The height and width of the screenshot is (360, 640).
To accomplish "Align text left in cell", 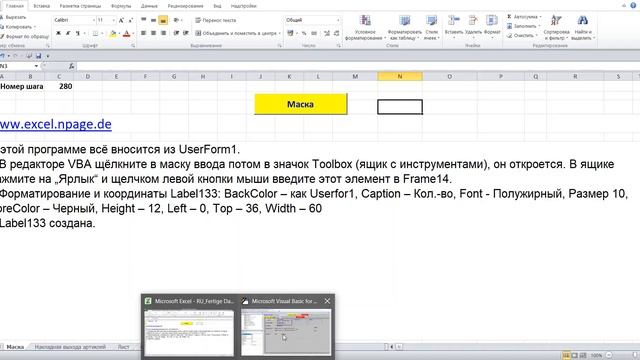I will click(144, 33).
